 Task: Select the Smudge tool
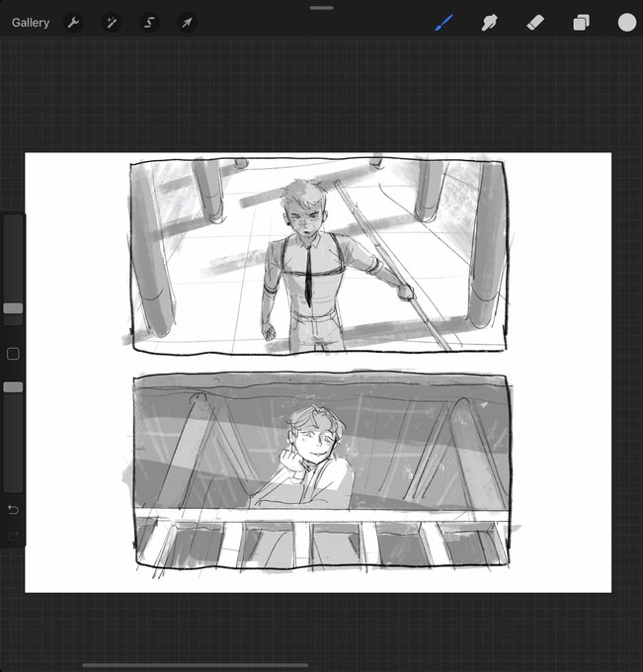pos(489,23)
